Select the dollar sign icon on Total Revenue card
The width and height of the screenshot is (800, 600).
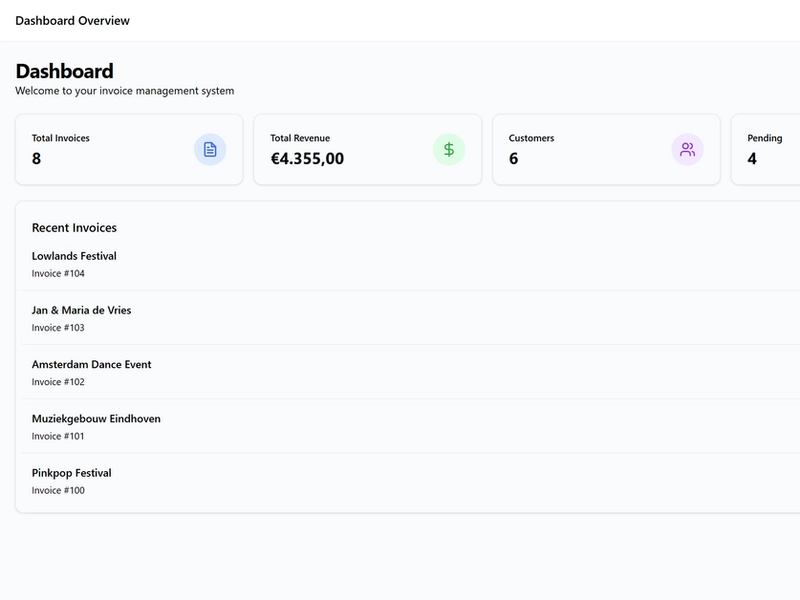(x=449, y=149)
